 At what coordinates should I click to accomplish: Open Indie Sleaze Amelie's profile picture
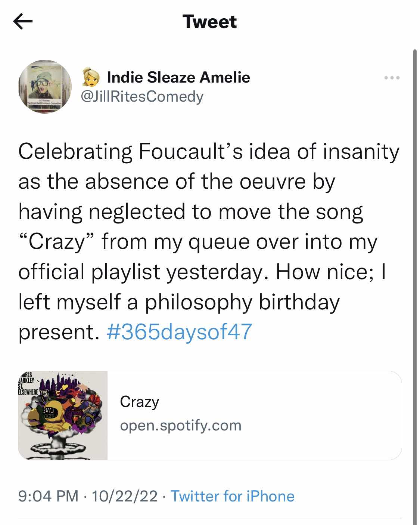(45, 86)
